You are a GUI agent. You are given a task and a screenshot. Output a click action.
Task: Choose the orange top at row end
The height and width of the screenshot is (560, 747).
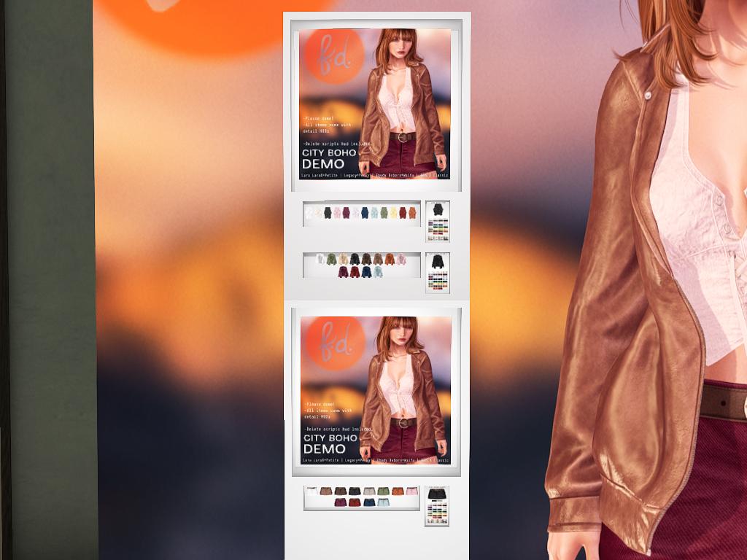point(412,213)
